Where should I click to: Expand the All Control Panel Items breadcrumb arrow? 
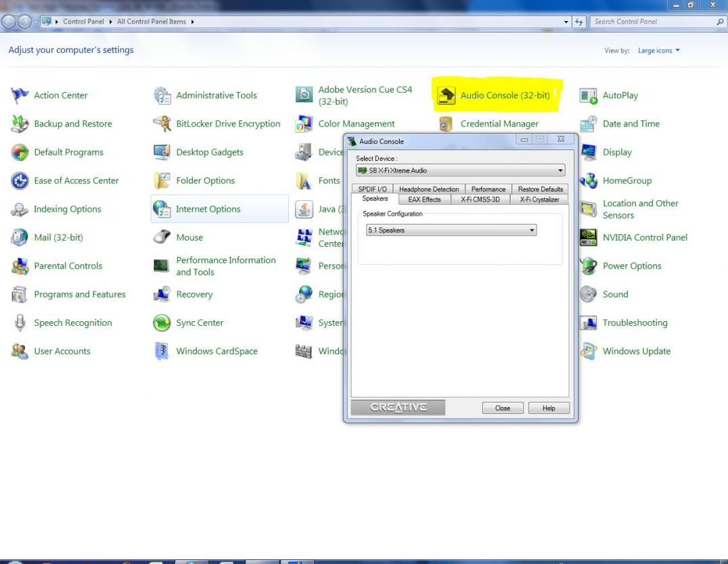(192, 22)
